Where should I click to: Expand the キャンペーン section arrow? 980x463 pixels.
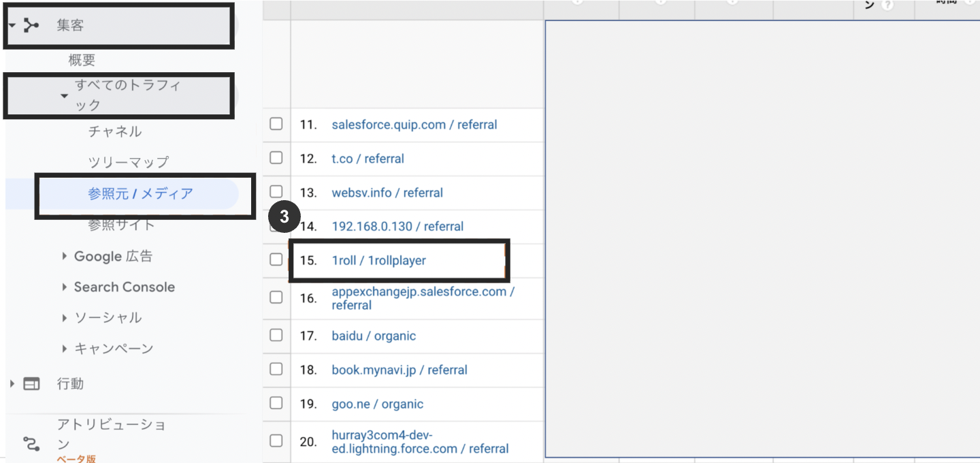tap(65, 349)
